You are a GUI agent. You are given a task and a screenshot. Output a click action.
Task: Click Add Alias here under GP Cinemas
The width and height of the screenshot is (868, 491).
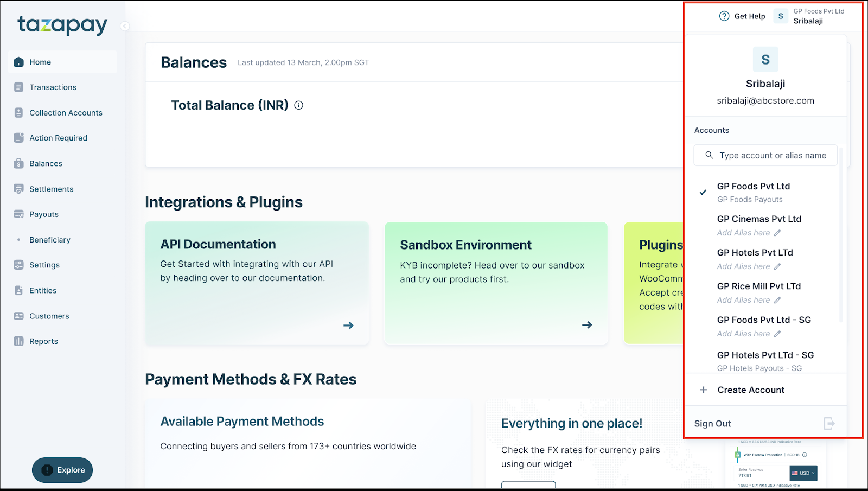pos(743,233)
